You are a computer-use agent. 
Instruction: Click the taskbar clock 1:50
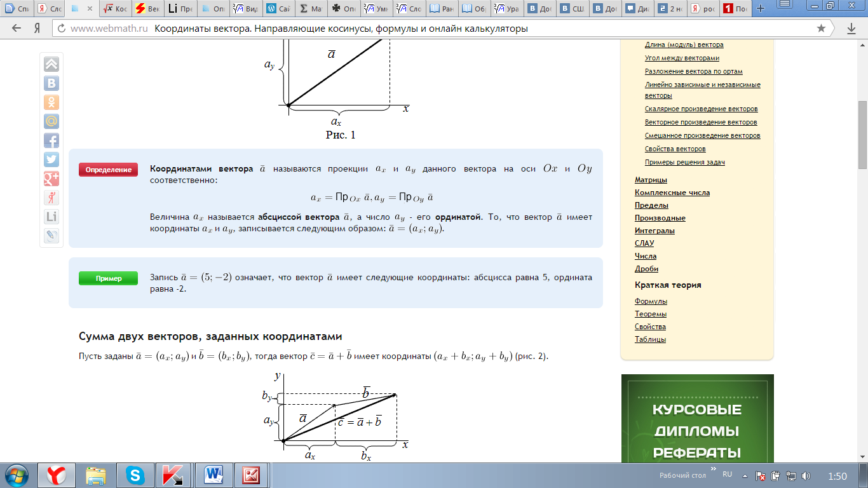click(837, 476)
